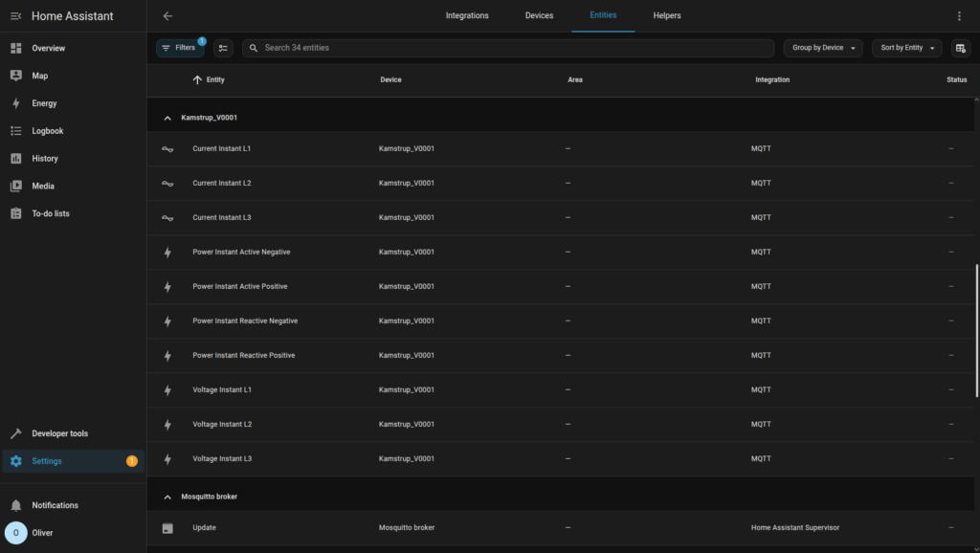Switch to the Helpers tab
The width and height of the screenshot is (980, 553).
coord(668,16)
